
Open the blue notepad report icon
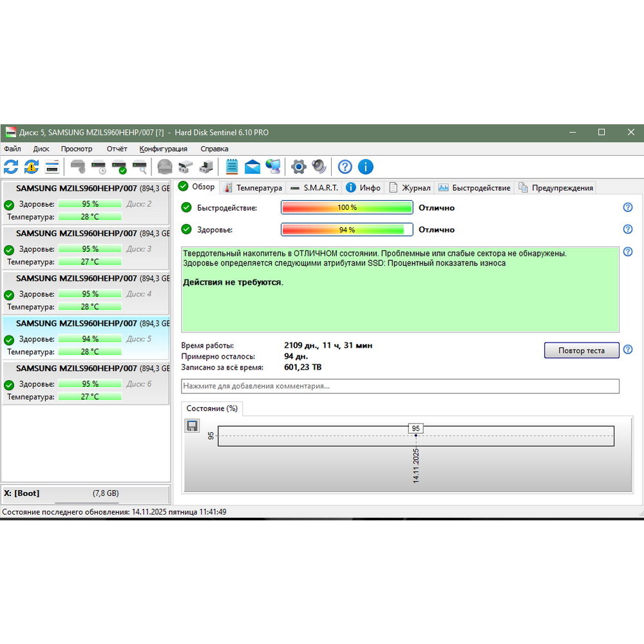click(x=232, y=167)
